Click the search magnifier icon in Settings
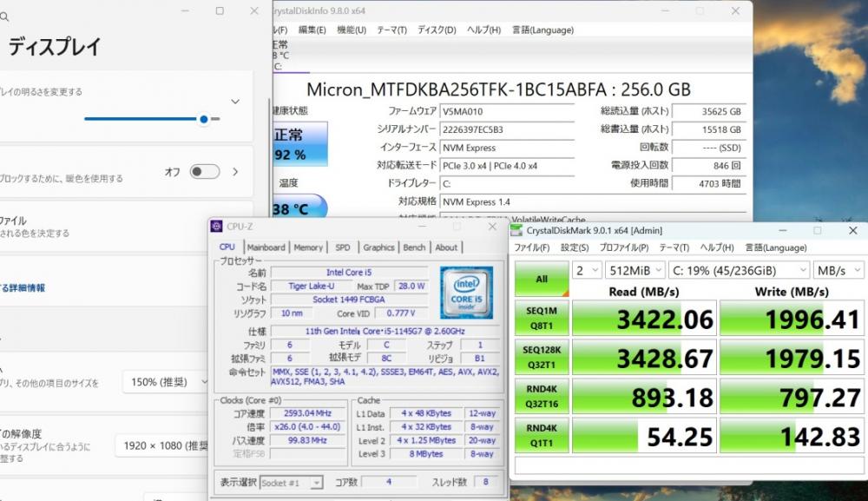 coord(4,17)
